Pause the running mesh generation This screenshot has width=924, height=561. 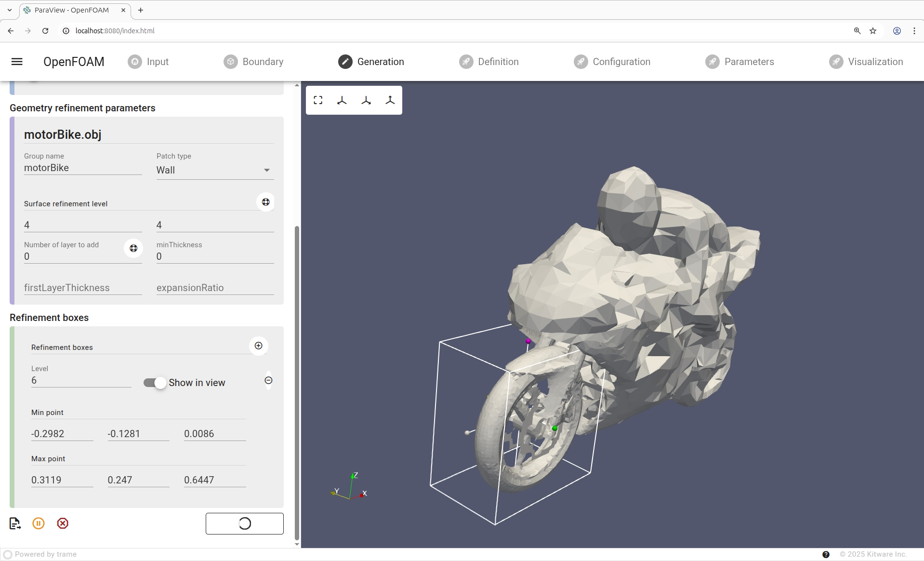[x=39, y=523]
